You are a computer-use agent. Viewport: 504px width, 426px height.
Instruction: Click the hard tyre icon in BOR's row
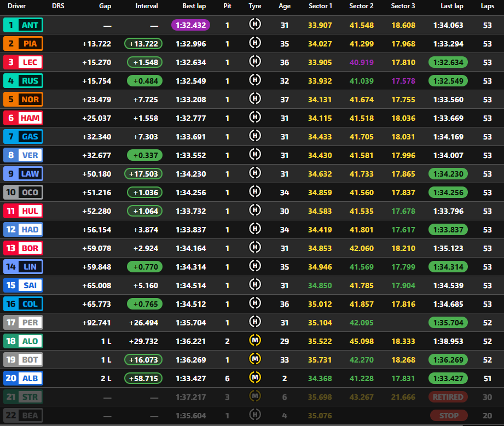(x=255, y=247)
